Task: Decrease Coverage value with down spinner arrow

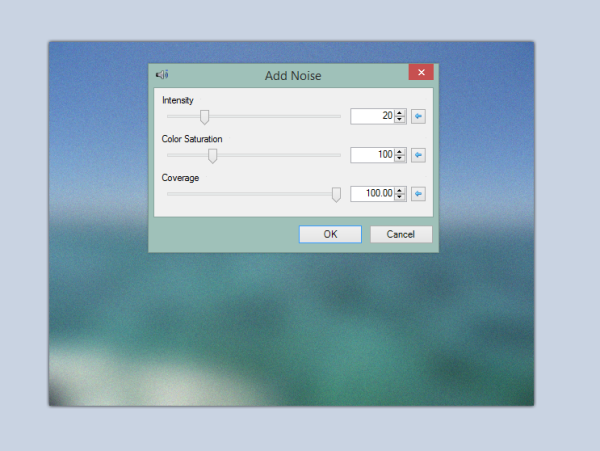Action: [x=399, y=197]
